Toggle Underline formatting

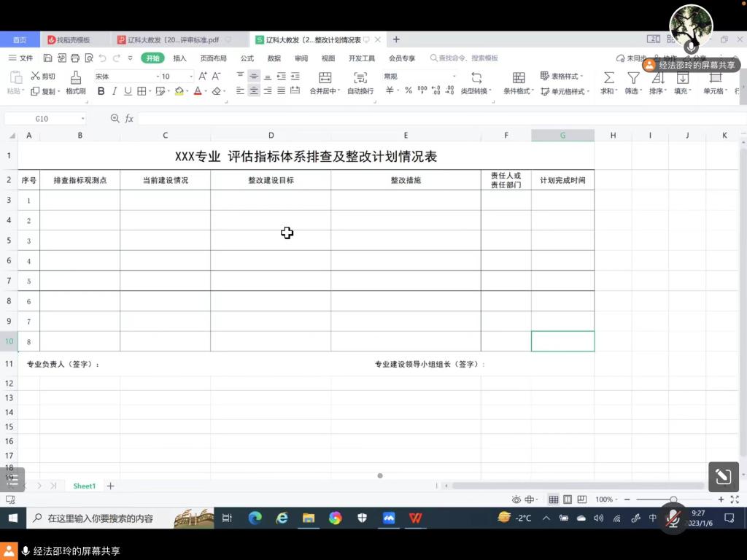coord(128,91)
